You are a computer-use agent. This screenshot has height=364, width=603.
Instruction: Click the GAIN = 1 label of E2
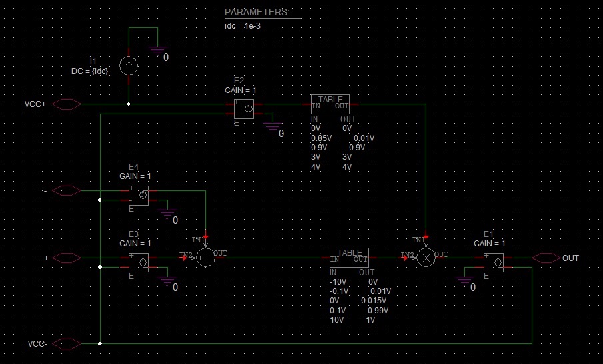pyautogui.click(x=240, y=91)
